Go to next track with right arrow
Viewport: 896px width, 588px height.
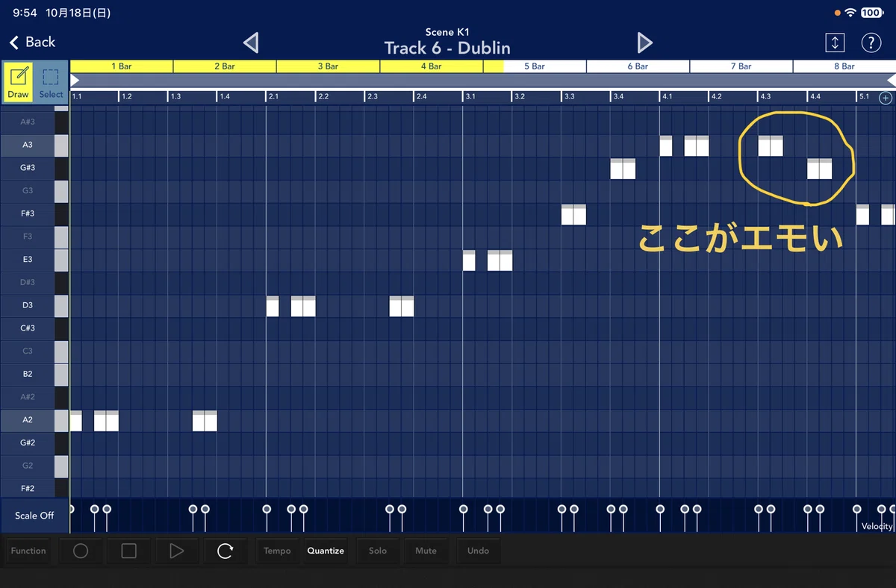tap(645, 43)
